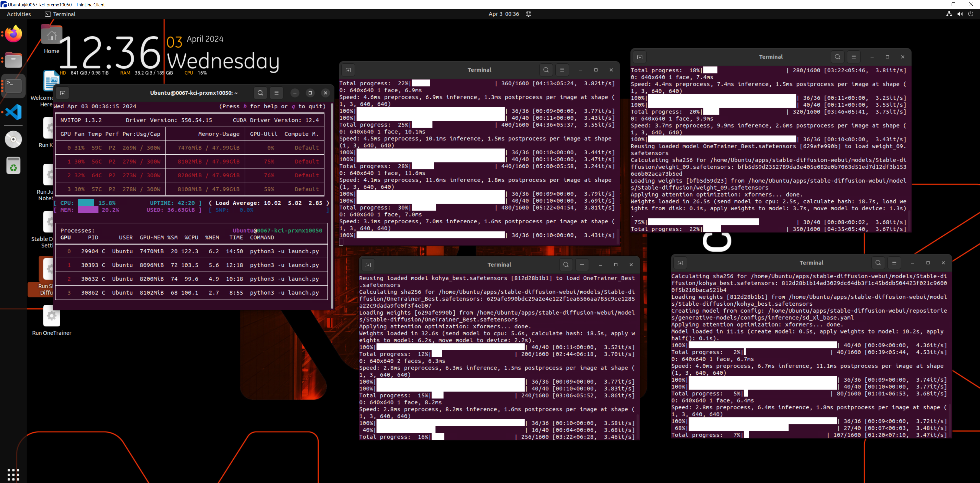This screenshot has height=483, width=980.
Task: Select the disc media icon in the dock
Action: (13, 139)
